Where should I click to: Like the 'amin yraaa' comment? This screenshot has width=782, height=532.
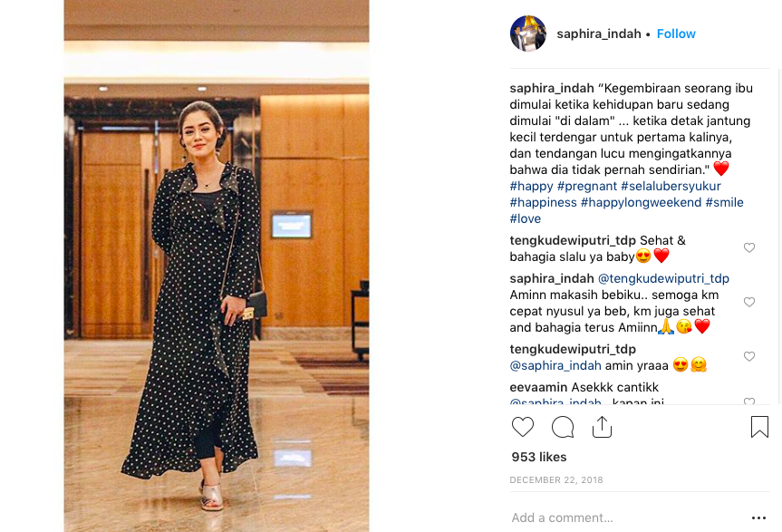click(x=749, y=356)
